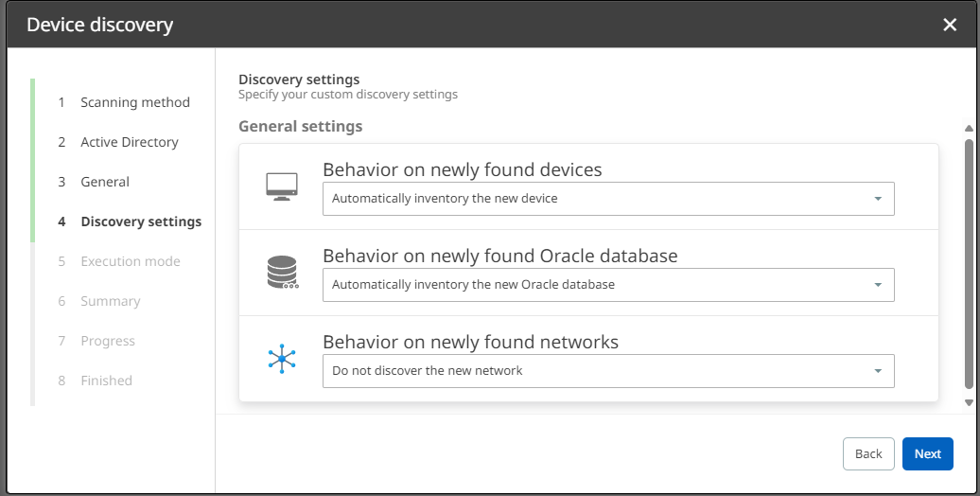Jump to the General step

click(x=105, y=182)
